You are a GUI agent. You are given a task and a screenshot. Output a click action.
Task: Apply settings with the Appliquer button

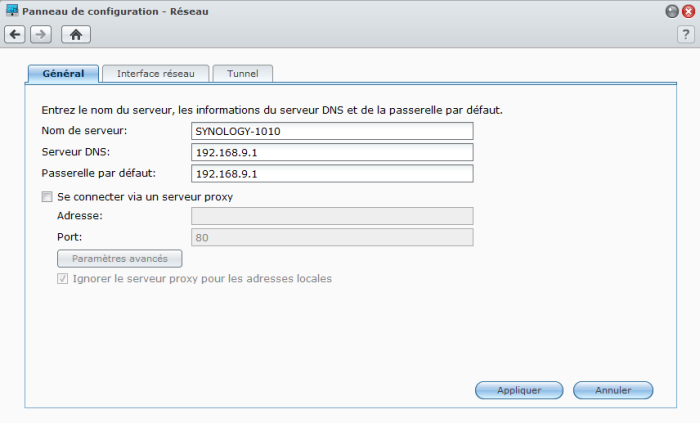[x=519, y=390]
